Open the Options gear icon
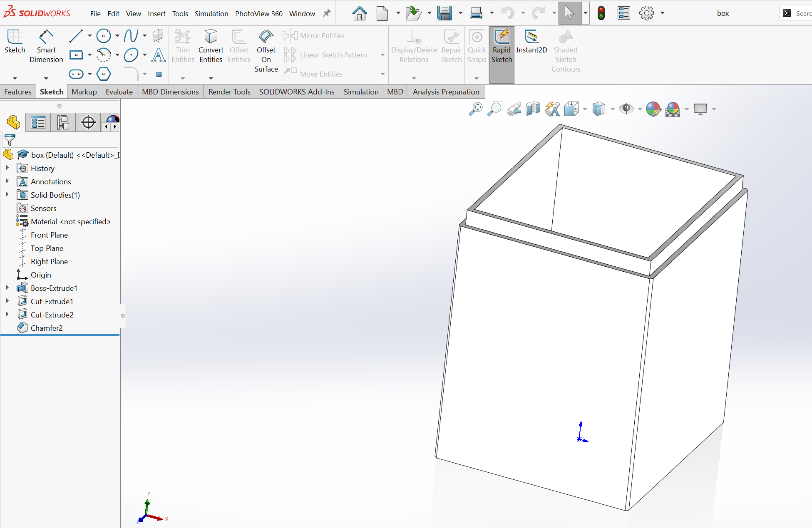The image size is (812, 528). (x=646, y=13)
